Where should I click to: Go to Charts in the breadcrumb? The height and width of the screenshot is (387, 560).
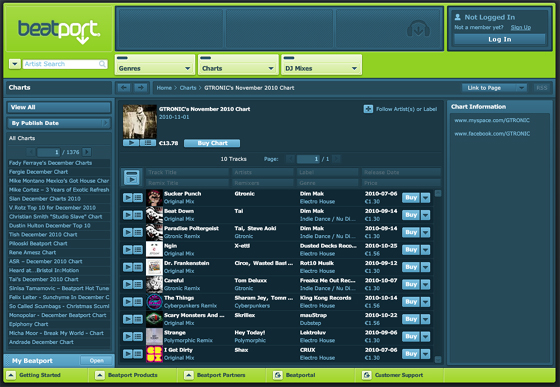[x=188, y=88]
